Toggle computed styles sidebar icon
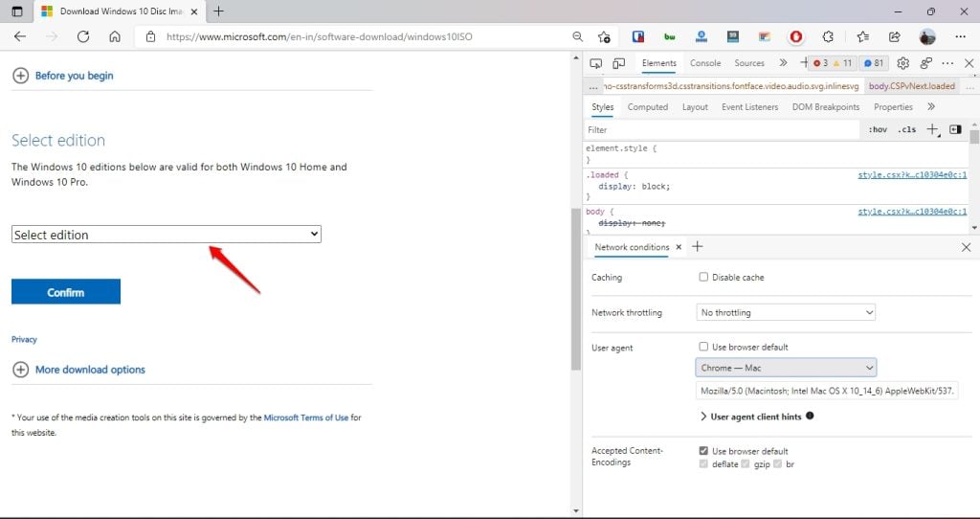Viewport: 980px width, 519px height. click(955, 129)
